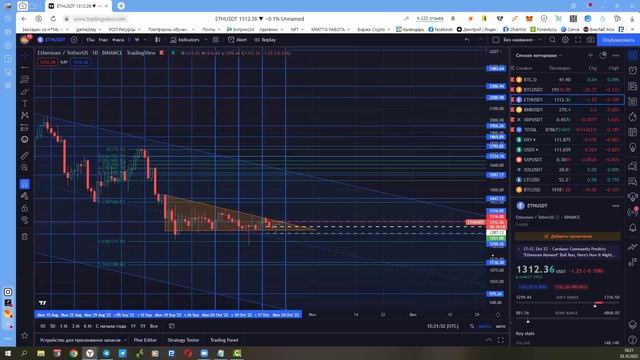Open ideas lightbulb icon in right sidebar
Screen dimensions: 640x360
633,148
